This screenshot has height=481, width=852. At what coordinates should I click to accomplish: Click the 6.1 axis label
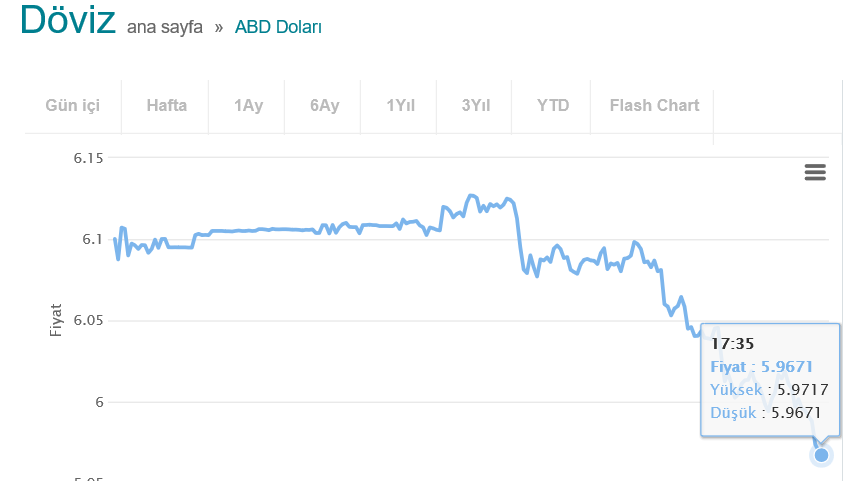(x=92, y=239)
